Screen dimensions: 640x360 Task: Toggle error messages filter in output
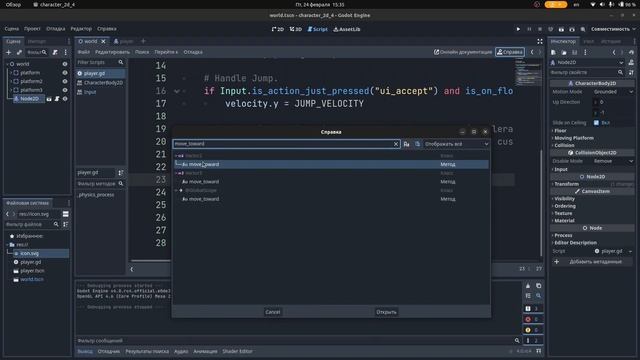pos(532,319)
